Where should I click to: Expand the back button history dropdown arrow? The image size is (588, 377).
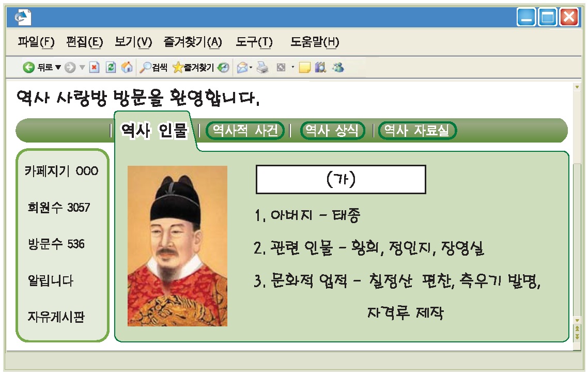click(58, 68)
